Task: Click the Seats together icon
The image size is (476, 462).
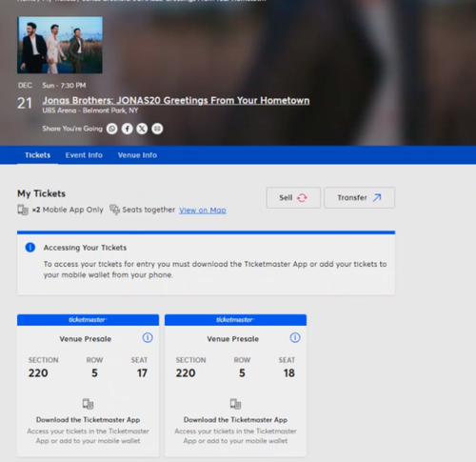Action: pos(114,210)
